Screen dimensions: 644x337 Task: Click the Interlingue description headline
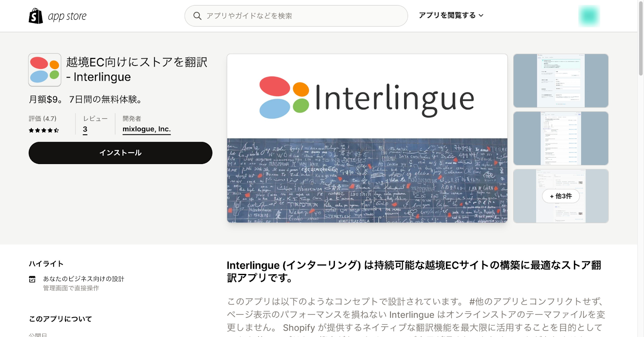414,271
